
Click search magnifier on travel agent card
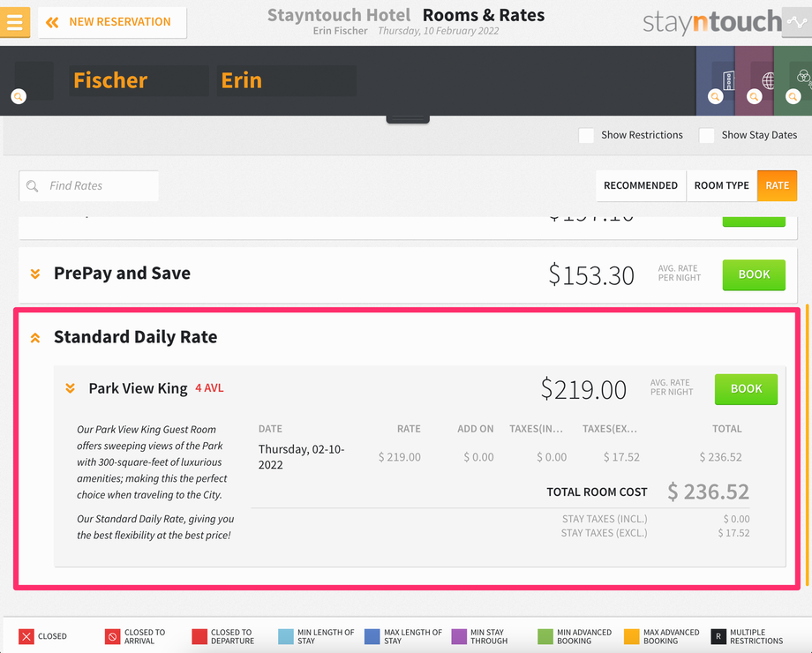click(754, 96)
